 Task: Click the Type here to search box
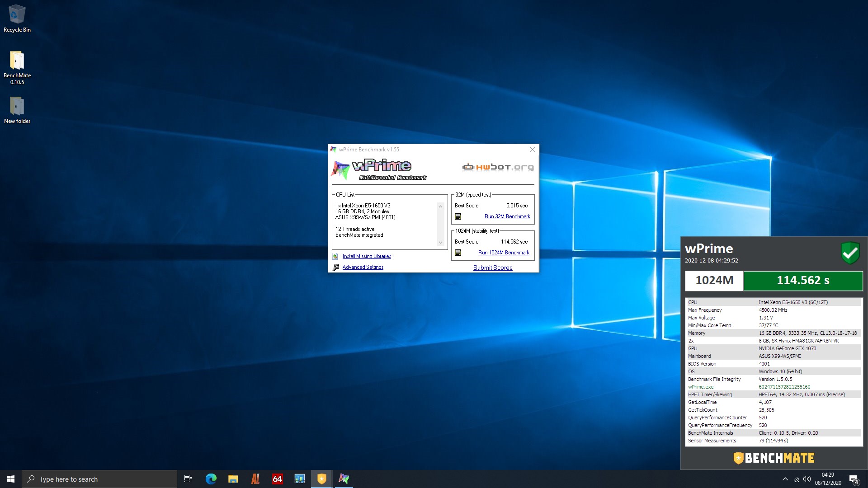99,479
